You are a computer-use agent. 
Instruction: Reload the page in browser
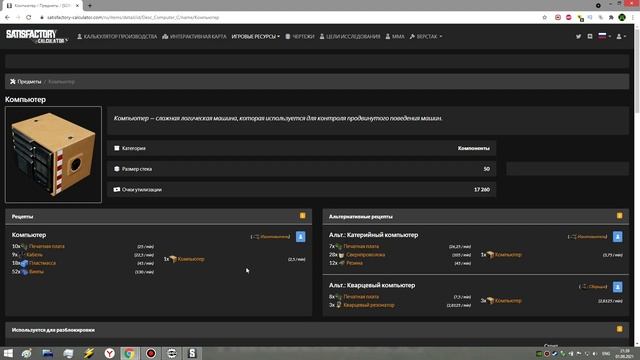[29, 18]
